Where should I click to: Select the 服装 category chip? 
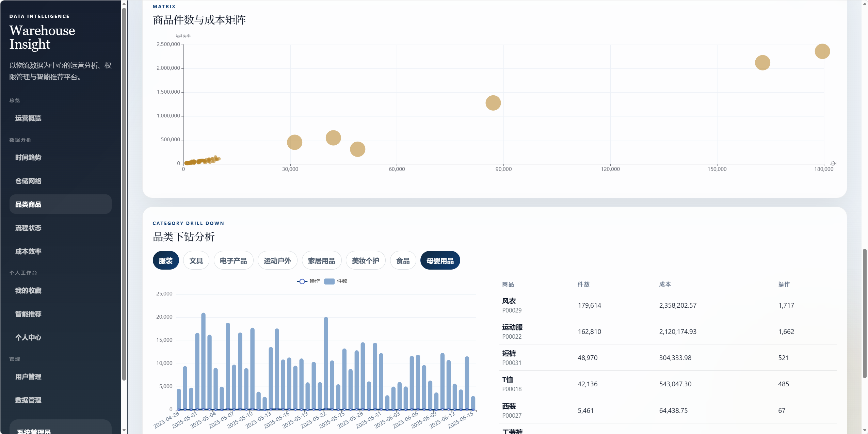point(166,261)
